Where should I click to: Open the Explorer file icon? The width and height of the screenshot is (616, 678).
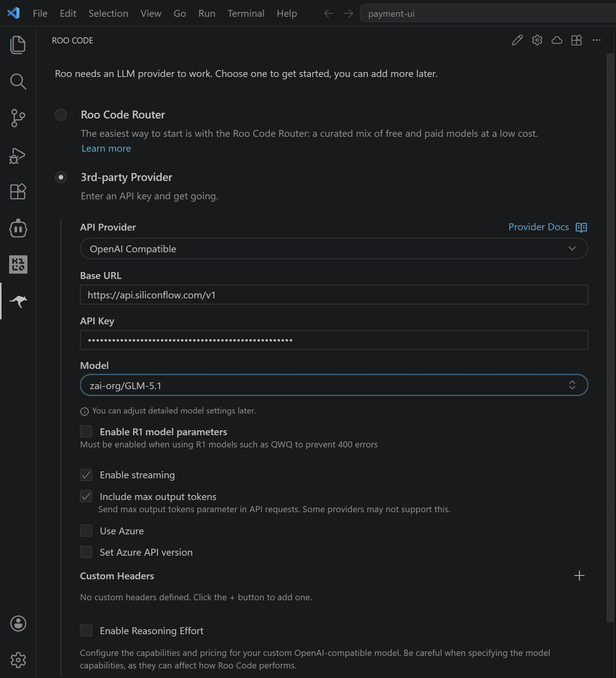(x=18, y=45)
